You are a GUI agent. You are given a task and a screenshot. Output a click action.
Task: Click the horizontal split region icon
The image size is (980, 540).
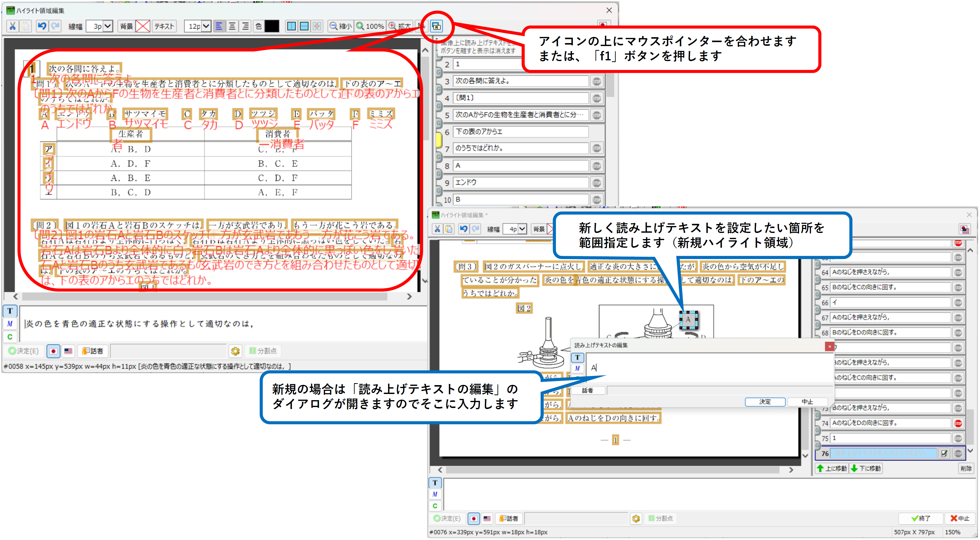click(x=304, y=26)
